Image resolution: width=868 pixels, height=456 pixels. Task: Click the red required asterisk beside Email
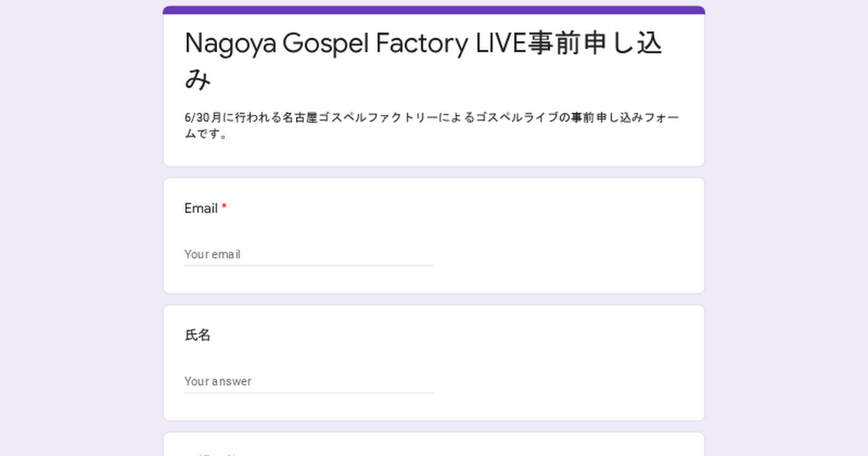[224, 208]
